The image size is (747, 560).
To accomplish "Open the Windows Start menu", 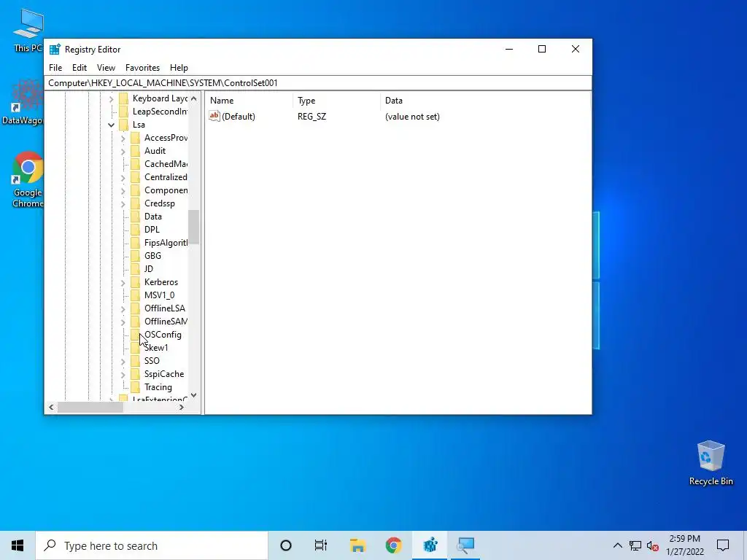I will 18,545.
